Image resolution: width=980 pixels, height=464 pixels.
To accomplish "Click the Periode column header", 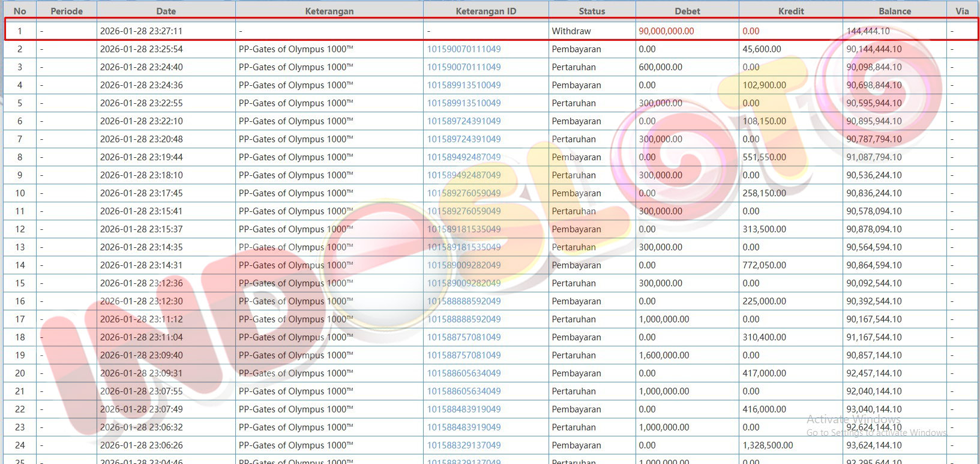I will tap(67, 11).
